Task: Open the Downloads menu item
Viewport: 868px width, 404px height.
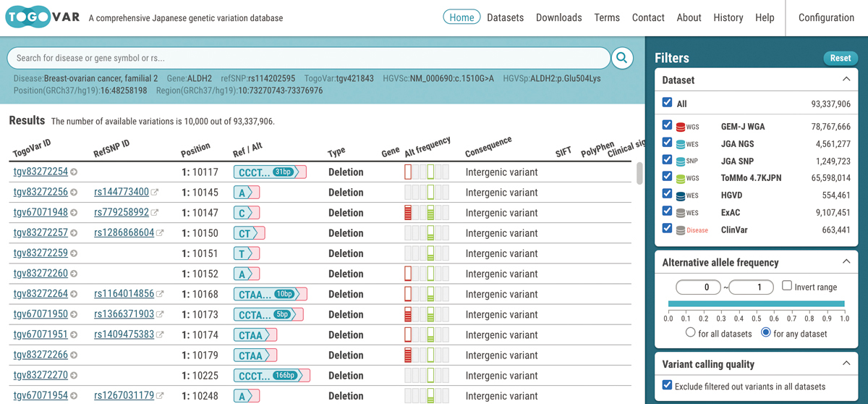Action: click(558, 17)
